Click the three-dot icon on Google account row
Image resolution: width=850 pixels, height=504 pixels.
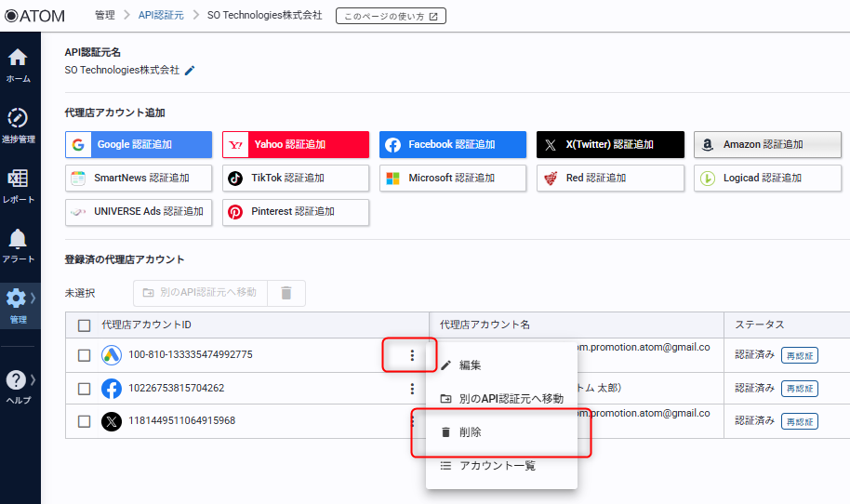(412, 355)
